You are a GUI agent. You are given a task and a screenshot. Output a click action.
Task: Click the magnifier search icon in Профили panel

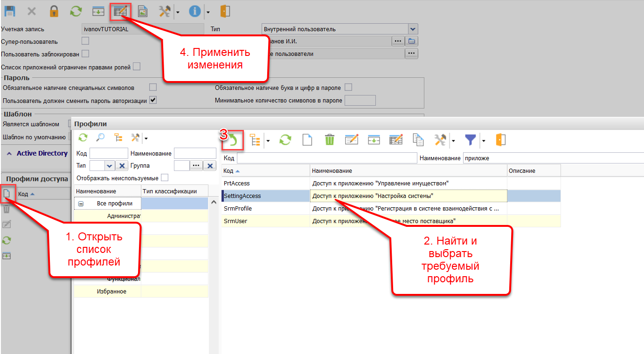(100, 137)
